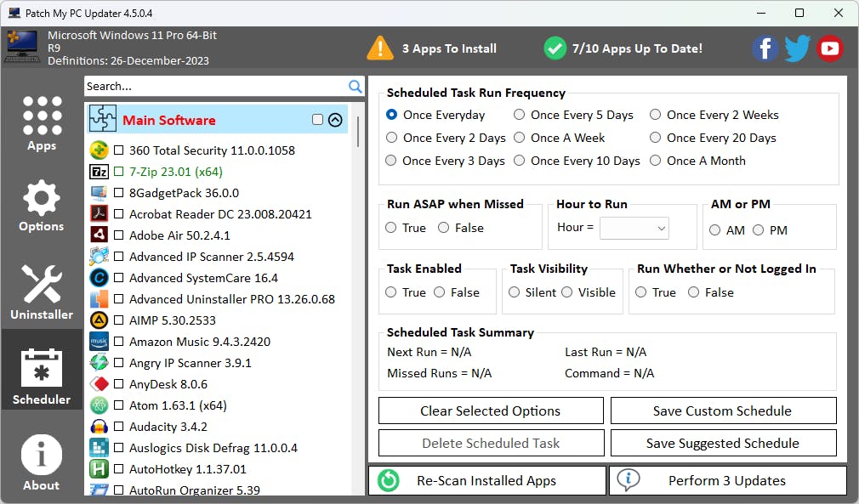Check the 7-Zip 23.01 checkbox
859x504 pixels.
tap(118, 172)
